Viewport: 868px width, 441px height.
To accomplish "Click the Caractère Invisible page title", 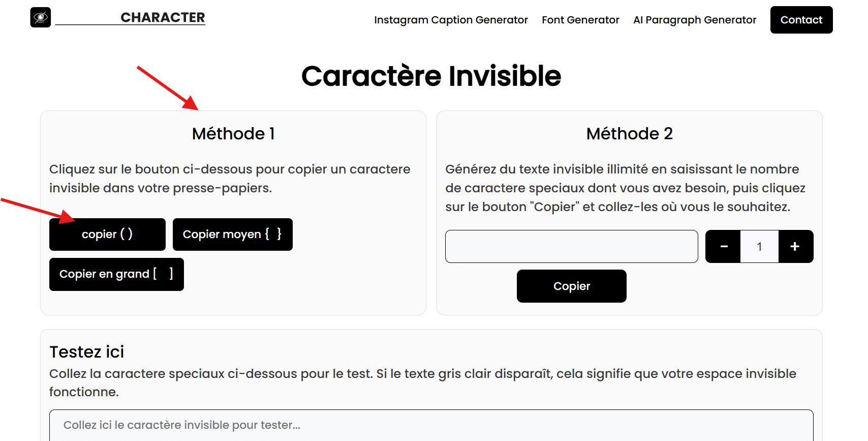I will [x=432, y=76].
